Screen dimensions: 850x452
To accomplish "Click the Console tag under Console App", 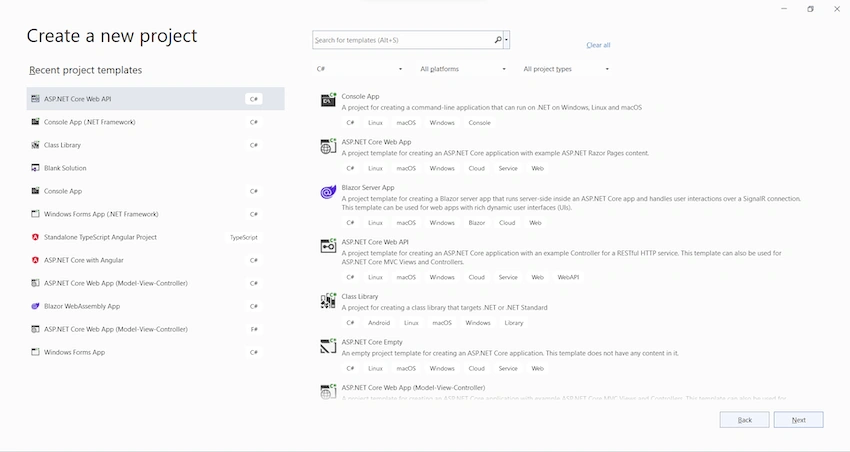I will [x=479, y=122].
